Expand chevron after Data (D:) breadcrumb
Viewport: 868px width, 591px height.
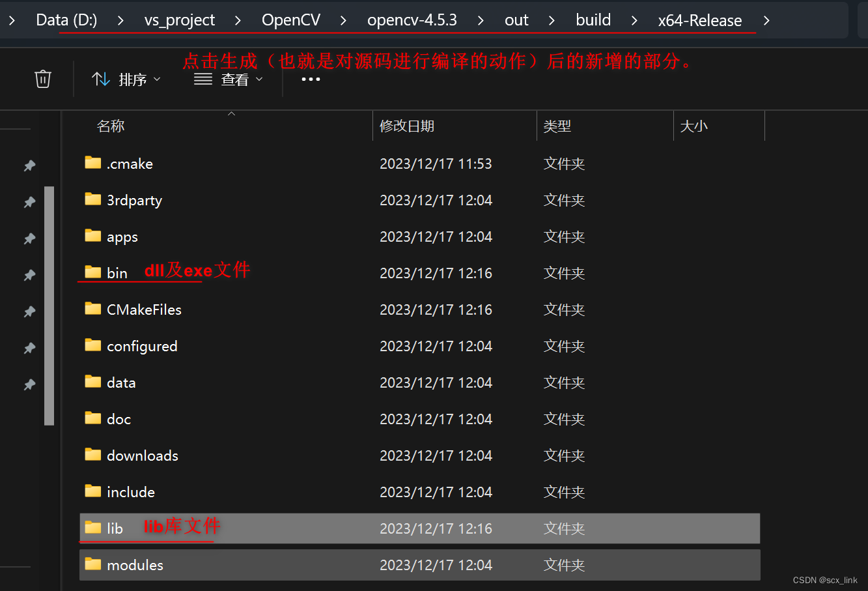click(x=120, y=21)
